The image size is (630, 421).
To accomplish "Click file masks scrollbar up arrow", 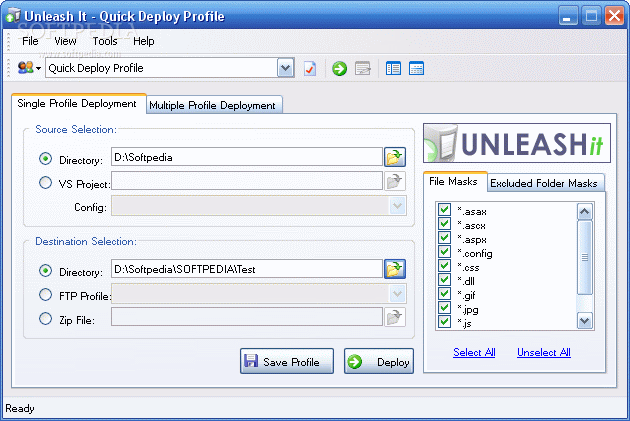I will click(x=585, y=211).
